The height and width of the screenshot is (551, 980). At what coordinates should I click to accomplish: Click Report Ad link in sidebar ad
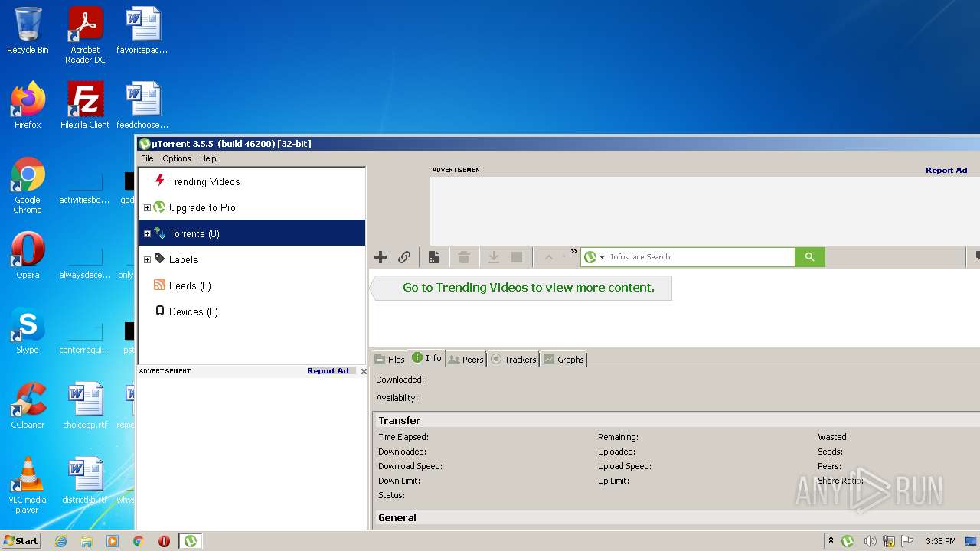pyautogui.click(x=328, y=370)
